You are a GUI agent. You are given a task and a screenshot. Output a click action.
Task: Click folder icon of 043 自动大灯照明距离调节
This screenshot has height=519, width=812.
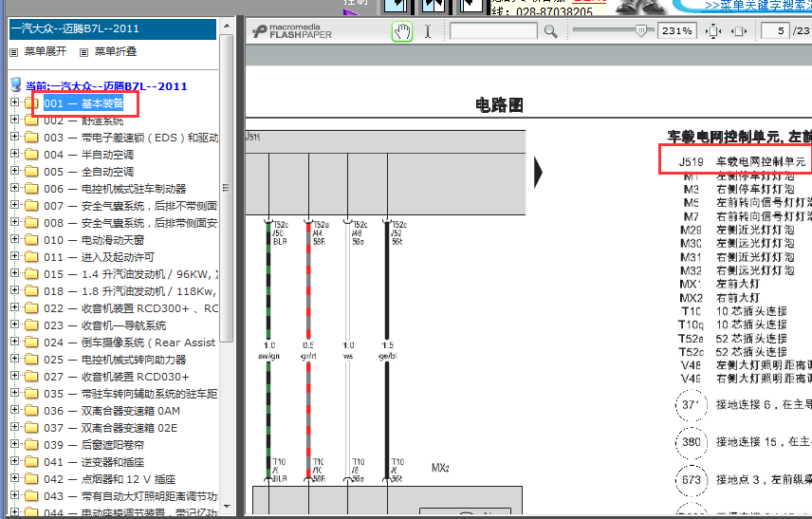click(x=31, y=496)
